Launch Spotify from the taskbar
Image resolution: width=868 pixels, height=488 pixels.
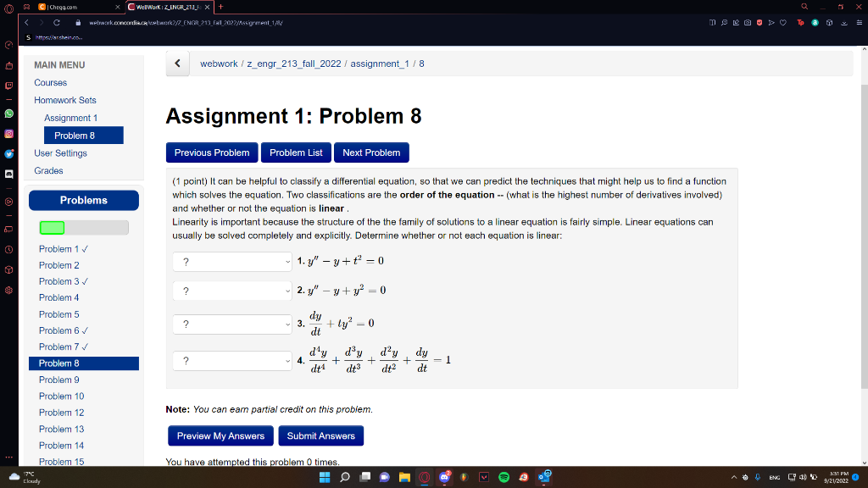504,477
